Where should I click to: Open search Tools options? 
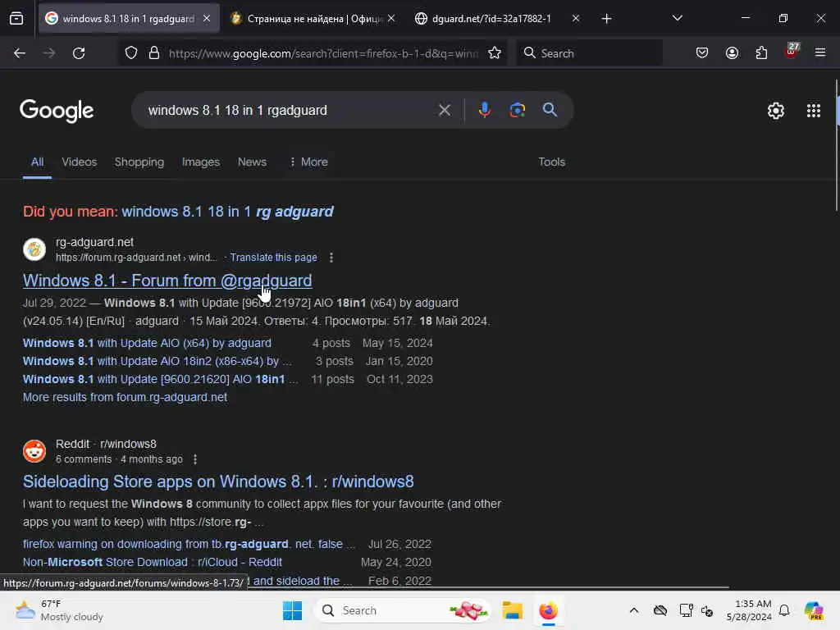click(552, 162)
